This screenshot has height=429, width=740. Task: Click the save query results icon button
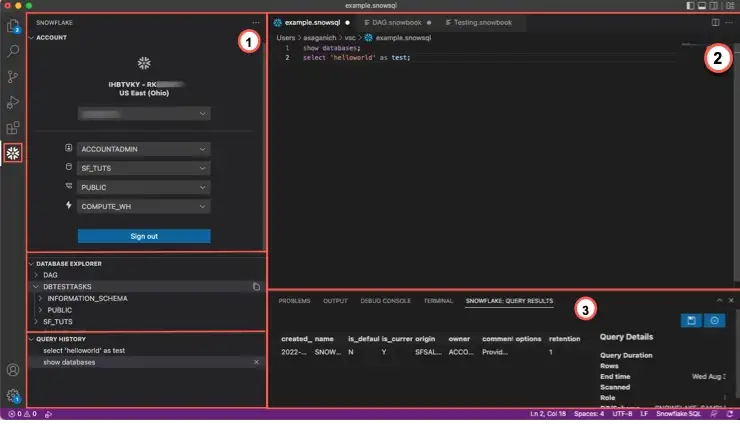691,321
